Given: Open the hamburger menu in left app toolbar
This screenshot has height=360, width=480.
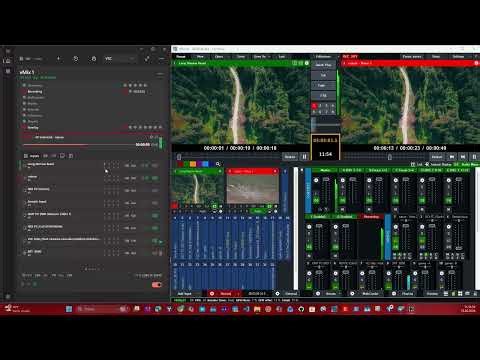Looking at the screenshot, I should (x=162, y=59).
